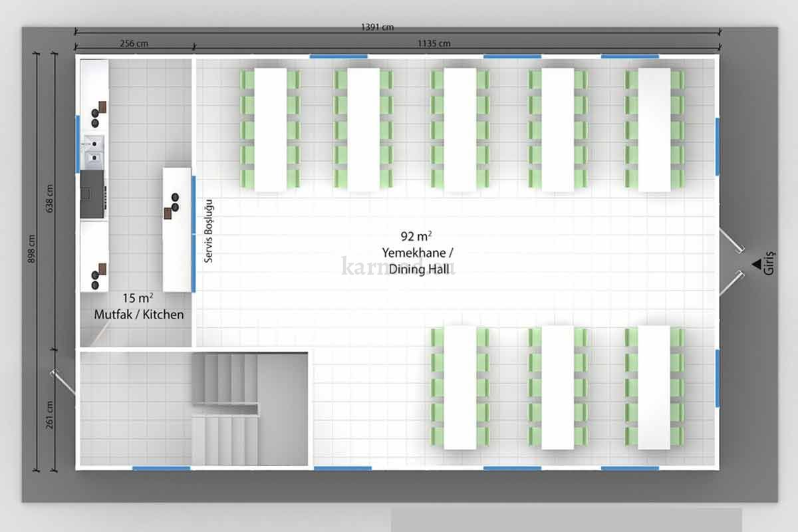Select the kitchen island serving counter
This screenshot has height=532, width=798.
[177, 229]
